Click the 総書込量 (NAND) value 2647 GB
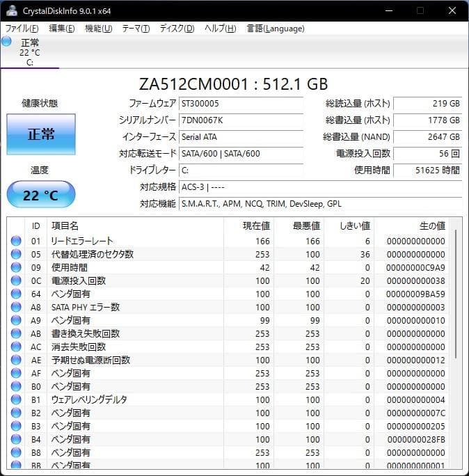469x476 pixels. point(428,137)
